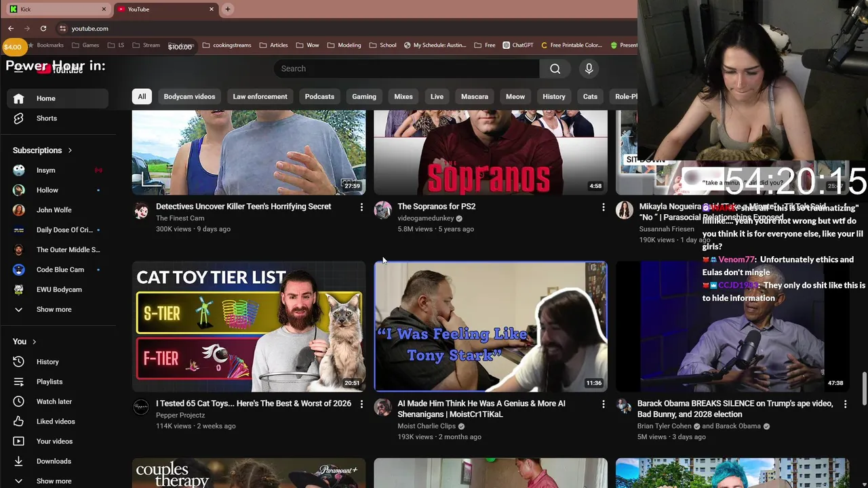868x488 pixels.
Task: Expand the Subscriptions header chevron
Action: point(69,150)
